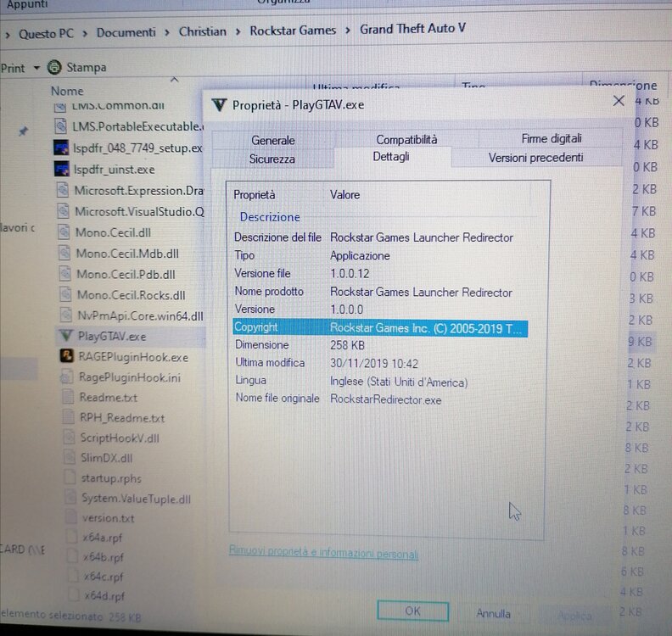Expand breadcrumb chevron after Questo PC
Image resolution: width=672 pixels, height=636 pixels.
click(x=85, y=33)
